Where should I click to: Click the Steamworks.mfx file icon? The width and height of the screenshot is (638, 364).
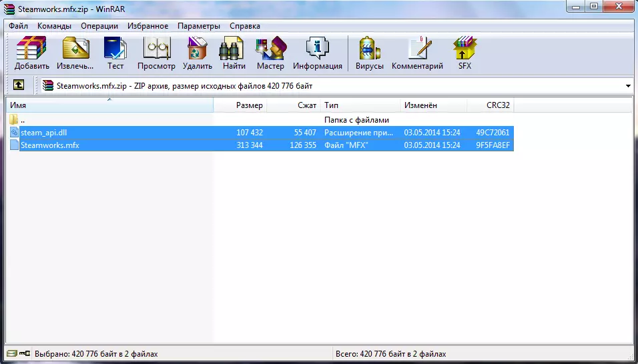pyautogui.click(x=14, y=145)
